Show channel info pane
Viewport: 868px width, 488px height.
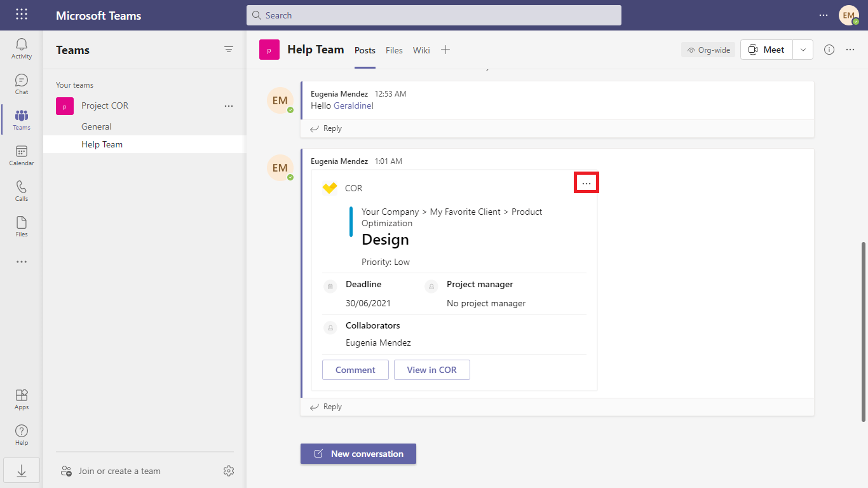point(829,50)
